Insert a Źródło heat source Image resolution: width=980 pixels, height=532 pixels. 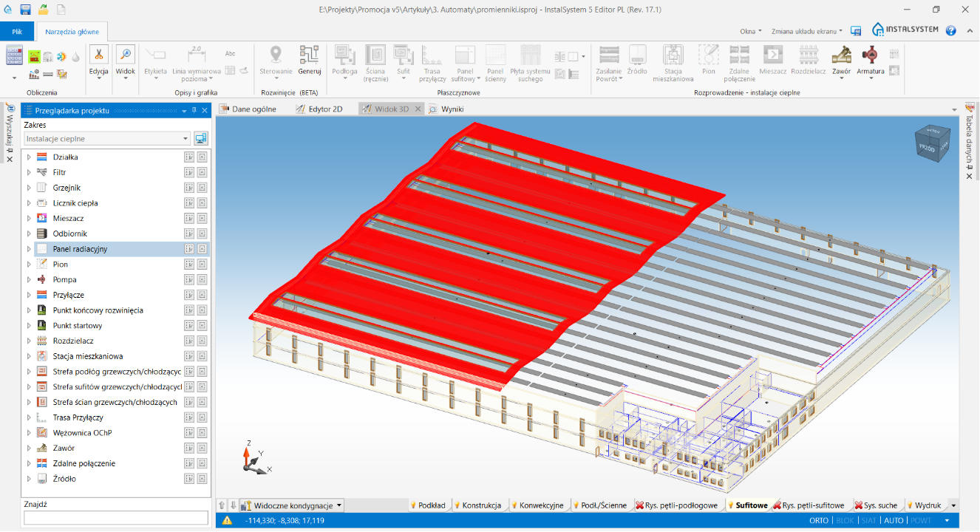637,59
